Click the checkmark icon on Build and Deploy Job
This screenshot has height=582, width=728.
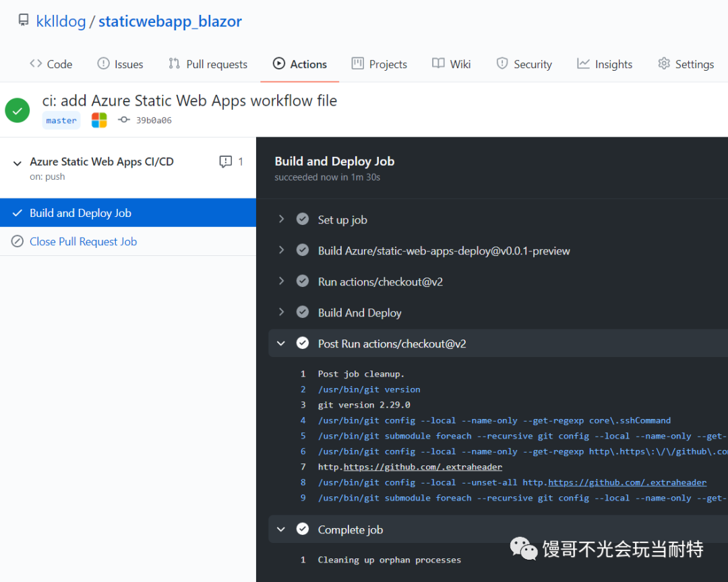pyautogui.click(x=17, y=213)
